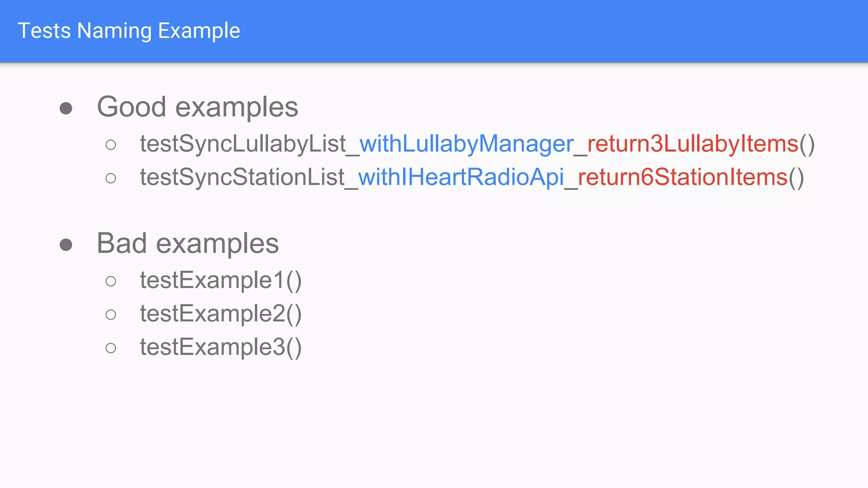The width and height of the screenshot is (868, 488).
Task: Click the 'testExample3()' bad example line
Action: pos(221,347)
